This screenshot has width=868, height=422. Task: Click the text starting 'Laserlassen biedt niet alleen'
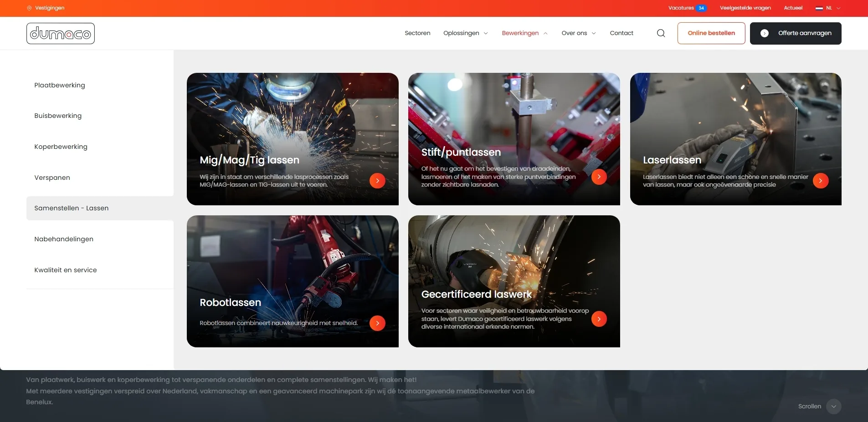pos(725,181)
